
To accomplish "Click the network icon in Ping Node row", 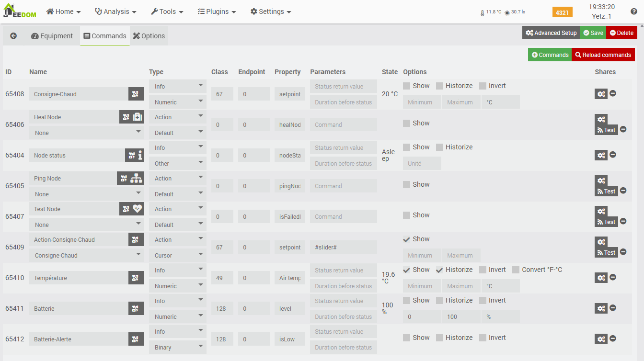I will click(137, 178).
